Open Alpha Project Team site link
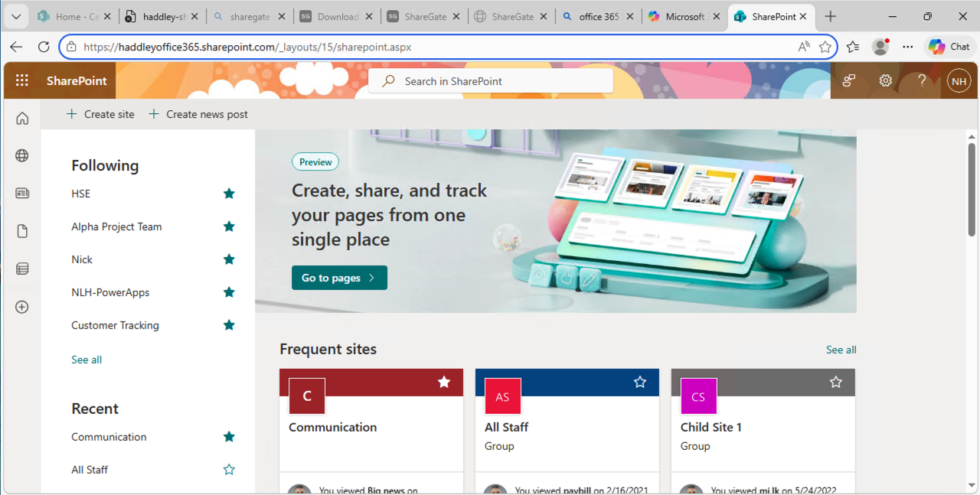Image resolution: width=980 pixels, height=495 pixels. [116, 226]
